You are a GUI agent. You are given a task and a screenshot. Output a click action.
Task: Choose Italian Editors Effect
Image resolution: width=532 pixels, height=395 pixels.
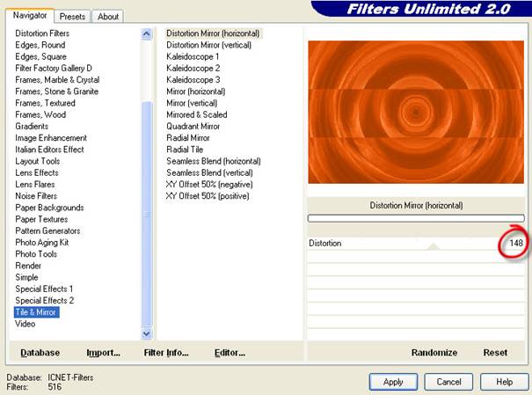pos(49,150)
